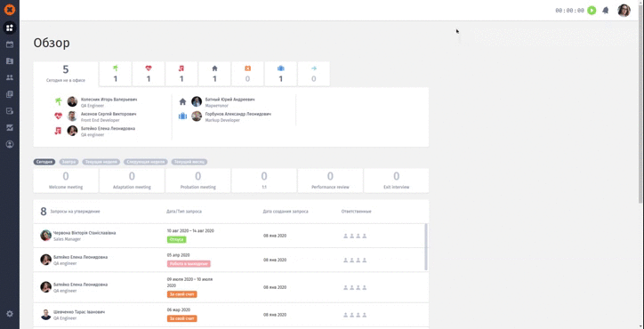Viewport: 644px width, 329px height.
Task: Click palm icon beside Колесник Игорь Валерьевич
Action: tap(59, 101)
